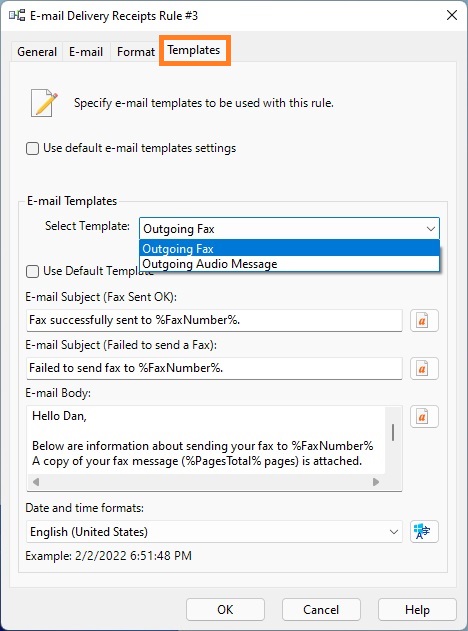
Task: Expand the Select Template combo box arrow
Action: (x=431, y=229)
